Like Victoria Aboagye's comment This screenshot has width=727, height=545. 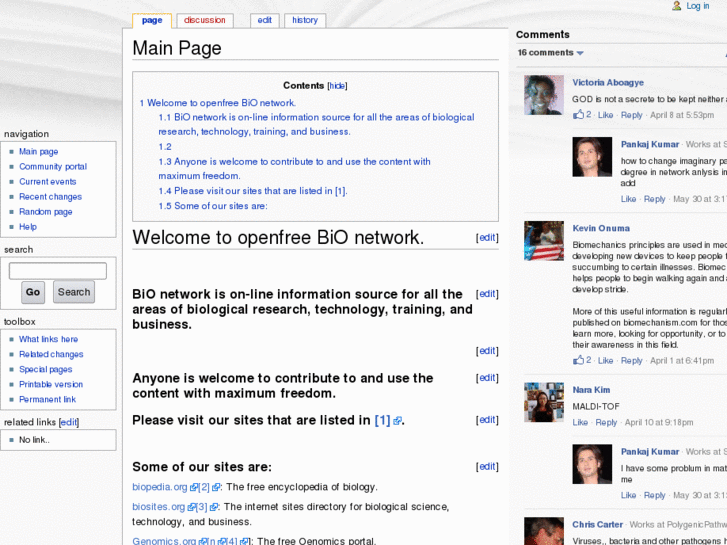[x=605, y=115]
